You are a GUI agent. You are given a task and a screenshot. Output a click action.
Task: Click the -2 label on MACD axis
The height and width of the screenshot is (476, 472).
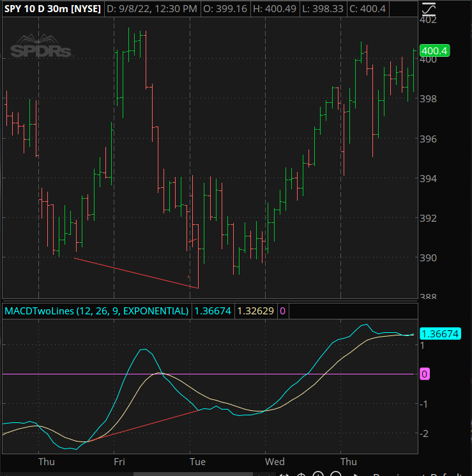tap(423, 433)
